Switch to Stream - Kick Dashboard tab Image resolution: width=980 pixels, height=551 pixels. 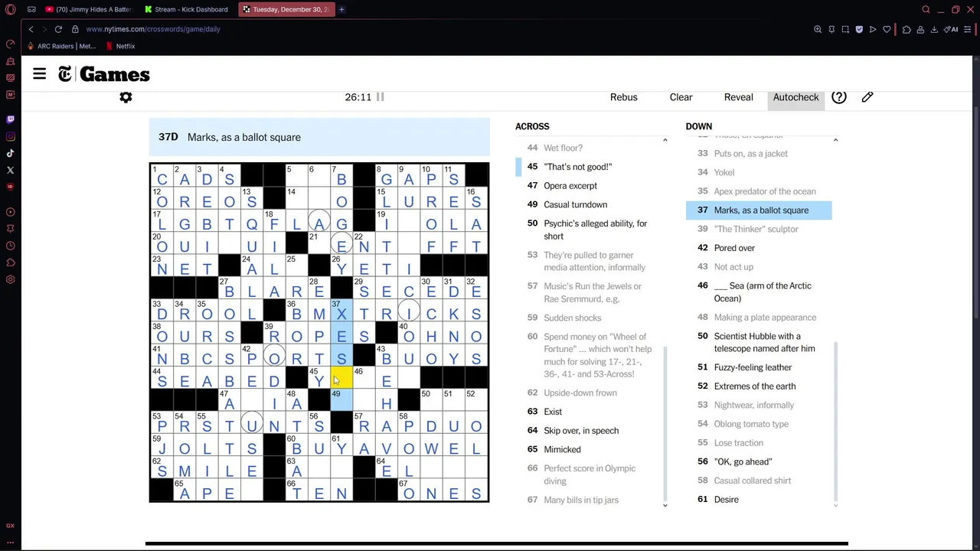click(x=188, y=9)
